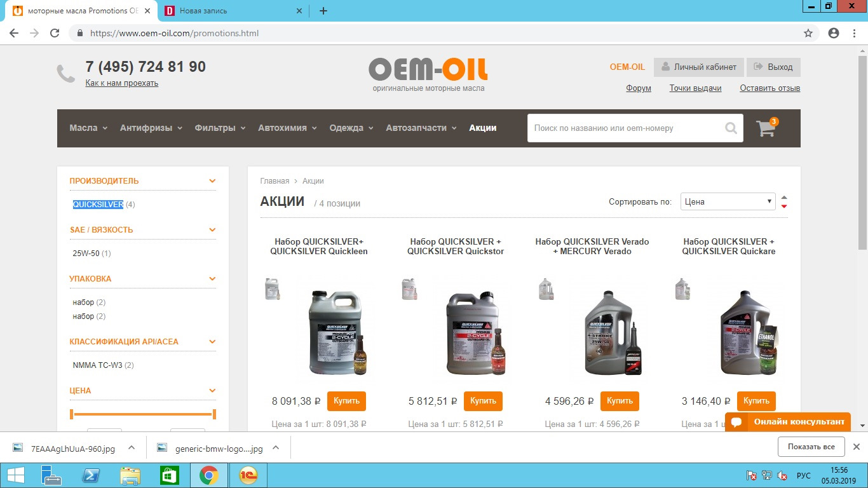The height and width of the screenshot is (488, 868).
Task: Open the Акции menu item
Action: pos(483,128)
